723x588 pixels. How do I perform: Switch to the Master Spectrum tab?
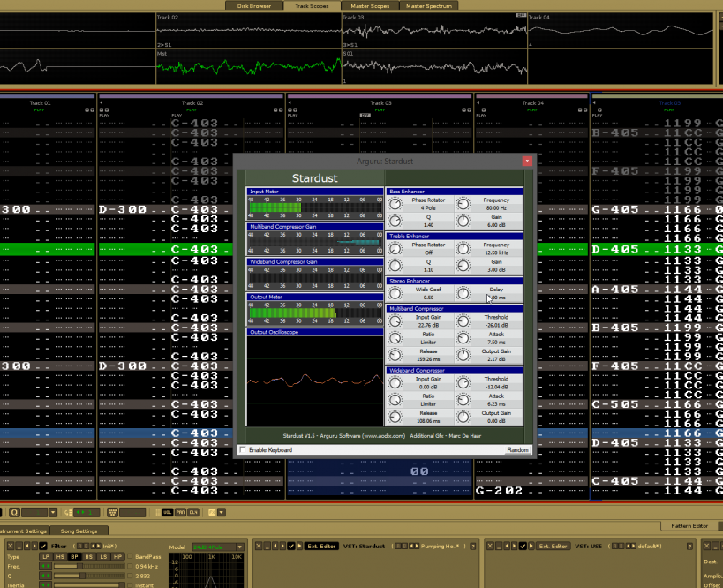(429, 6)
